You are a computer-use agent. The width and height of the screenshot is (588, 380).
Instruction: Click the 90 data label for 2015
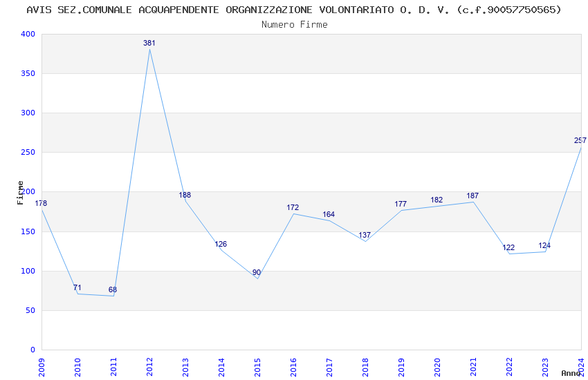[x=257, y=272]
